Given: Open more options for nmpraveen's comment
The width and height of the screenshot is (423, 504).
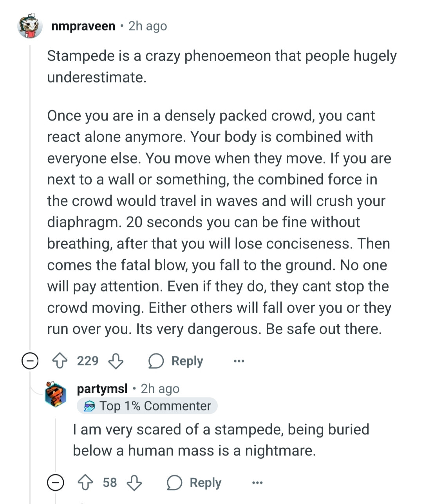Looking at the screenshot, I should [x=239, y=361].
